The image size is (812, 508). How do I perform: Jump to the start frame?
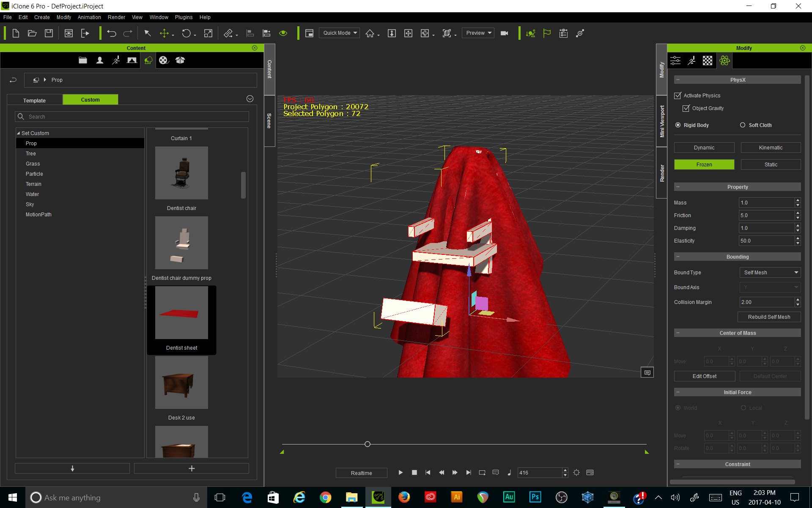428,472
